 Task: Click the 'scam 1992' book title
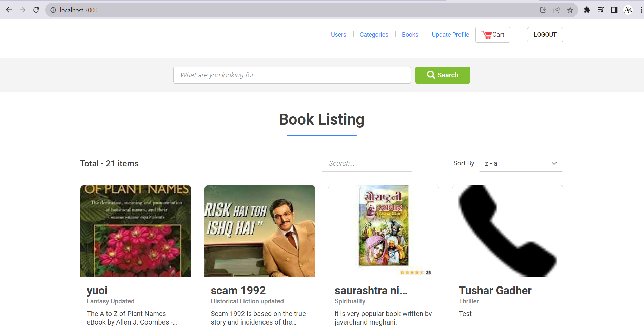[238, 291]
